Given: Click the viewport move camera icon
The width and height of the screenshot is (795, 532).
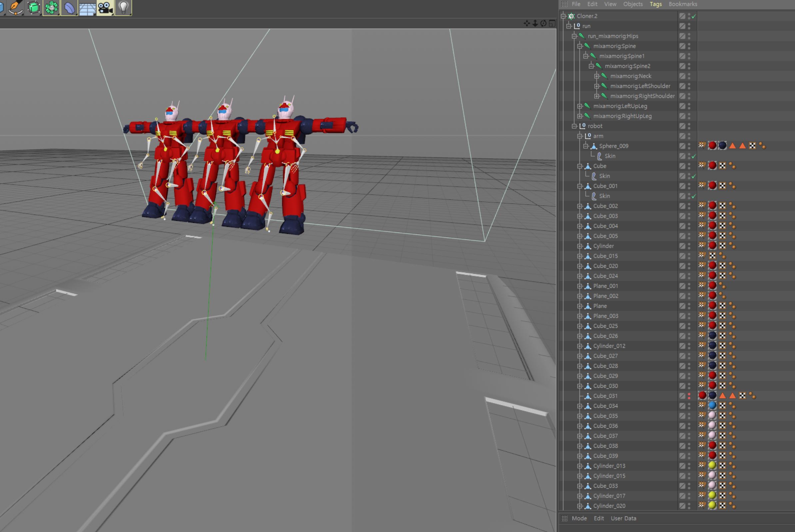Looking at the screenshot, I should click(526, 23).
